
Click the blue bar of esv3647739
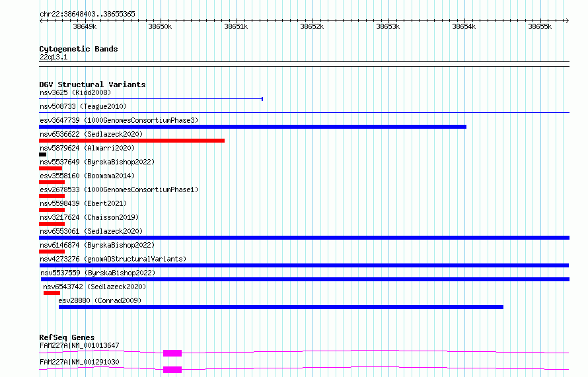253,127
